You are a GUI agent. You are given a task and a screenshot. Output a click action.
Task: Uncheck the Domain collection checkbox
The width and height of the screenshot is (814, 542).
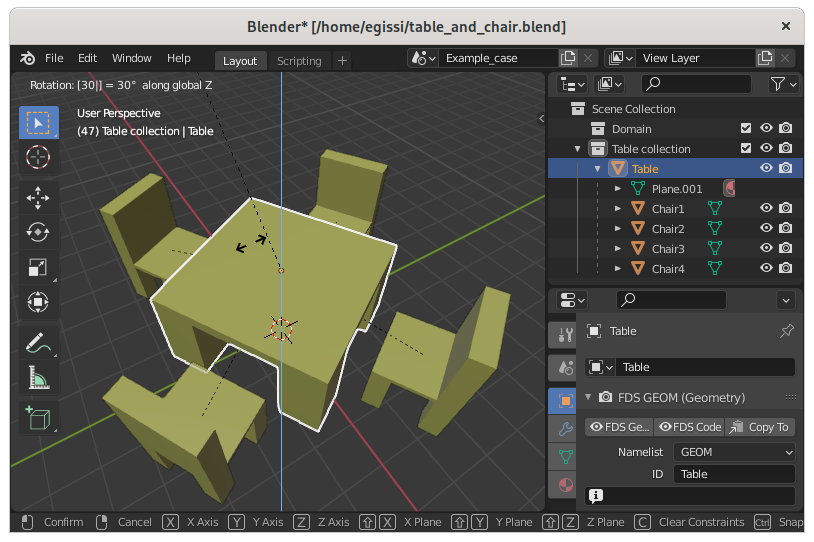click(x=745, y=129)
